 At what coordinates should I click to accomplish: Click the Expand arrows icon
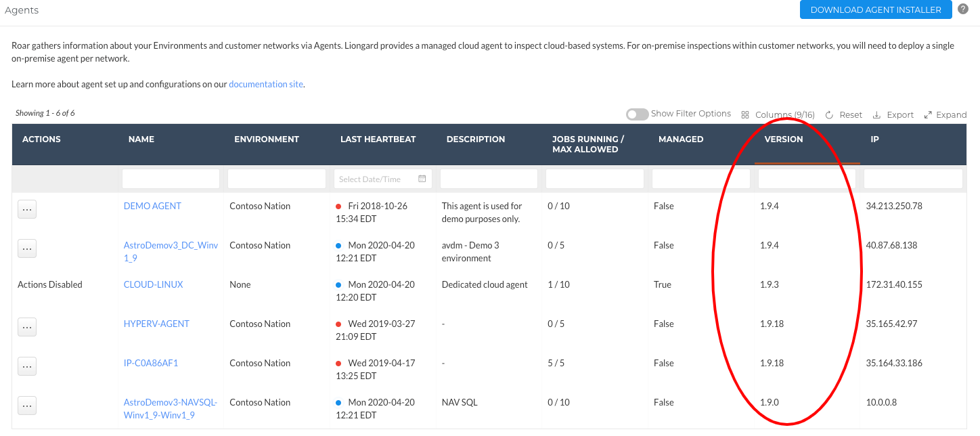click(928, 115)
